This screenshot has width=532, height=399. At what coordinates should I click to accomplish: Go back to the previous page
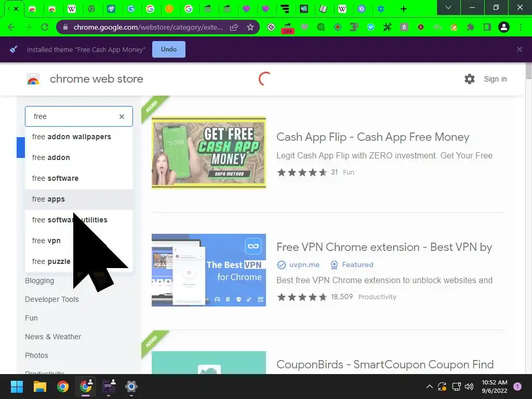(x=11, y=27)
